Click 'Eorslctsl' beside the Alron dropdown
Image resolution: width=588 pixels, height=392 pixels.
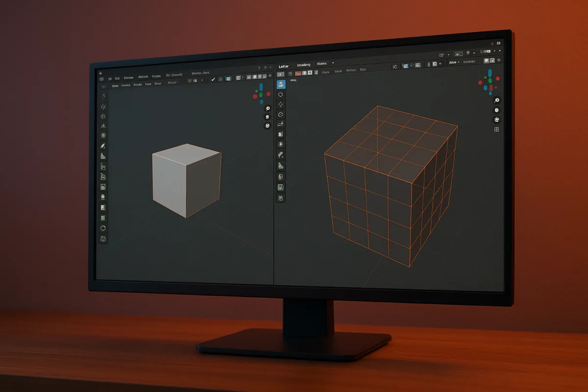(x=469, y=62)
